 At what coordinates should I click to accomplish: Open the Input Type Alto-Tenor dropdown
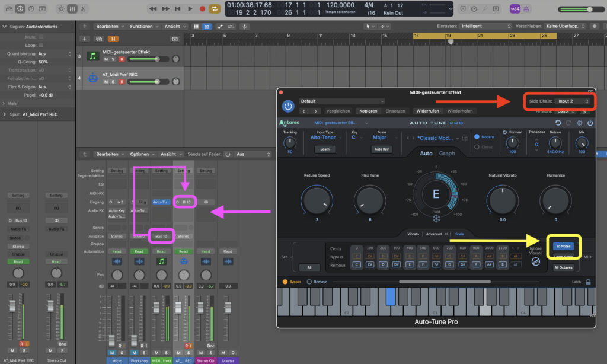[x=325, y=138]
